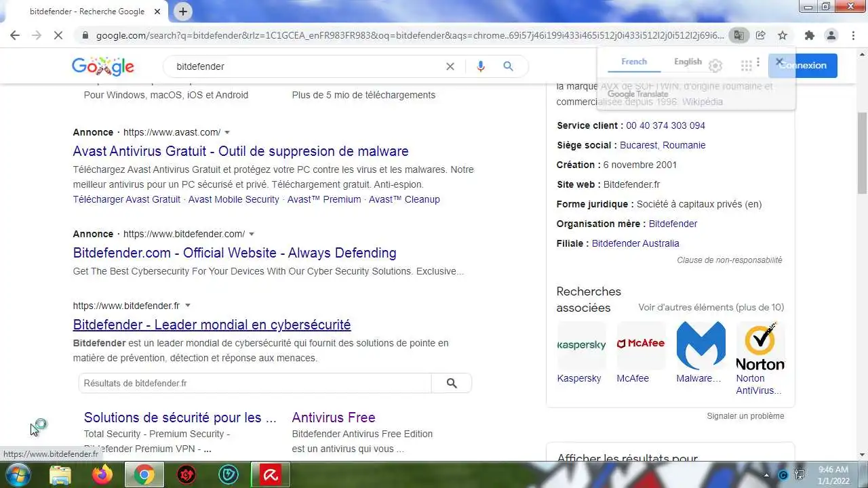Click the share page icon
Image resolution: width=868 pixels, height=488 pixels.
[761, 35]
